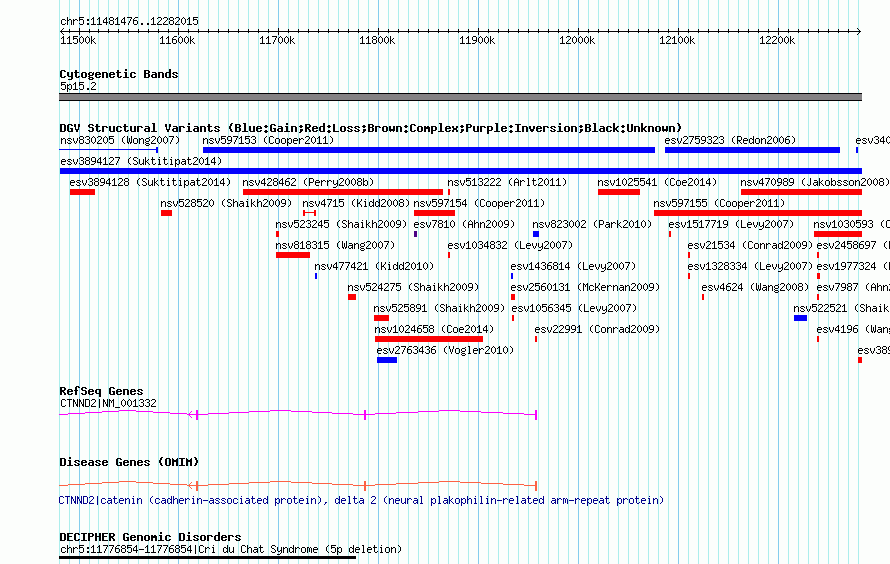Select the DECIPHER Genomic Disorders track title

150,537
